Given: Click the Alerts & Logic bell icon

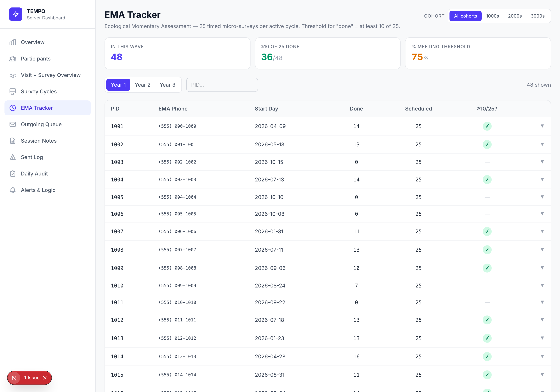Looking at the screenshot, I should pyautogui.click(x=13, y=190).
